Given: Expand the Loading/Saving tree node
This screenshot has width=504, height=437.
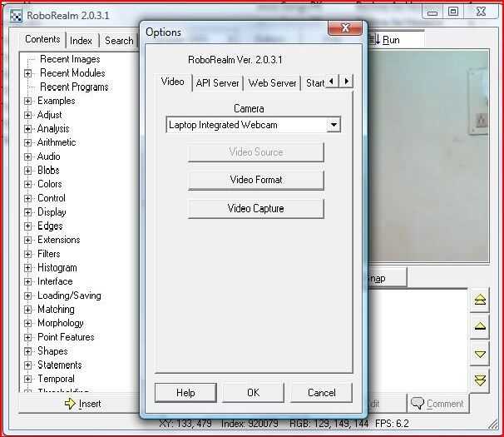Looking at the screenshot, I should 28,295.
